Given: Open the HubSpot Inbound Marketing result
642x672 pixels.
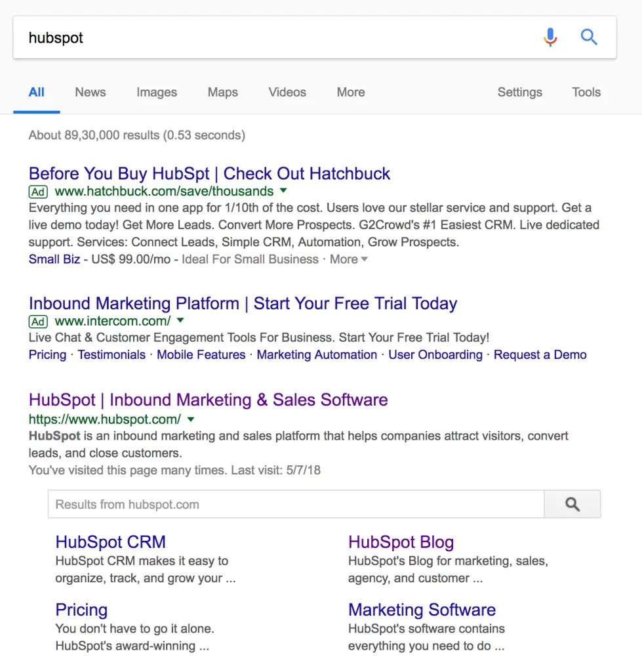Looking at the screenshot, I should pyautogui.click(x=208, y=400).
